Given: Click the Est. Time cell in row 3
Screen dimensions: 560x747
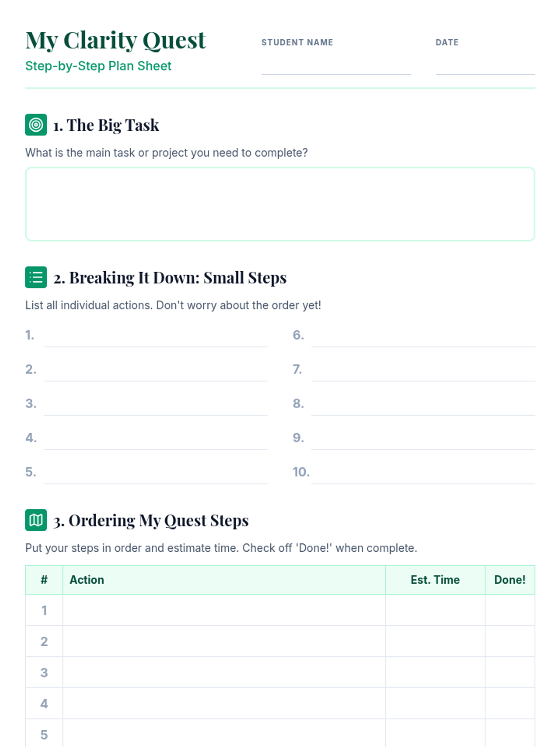Looking at the screenshot, I should (x=435, y=672).
